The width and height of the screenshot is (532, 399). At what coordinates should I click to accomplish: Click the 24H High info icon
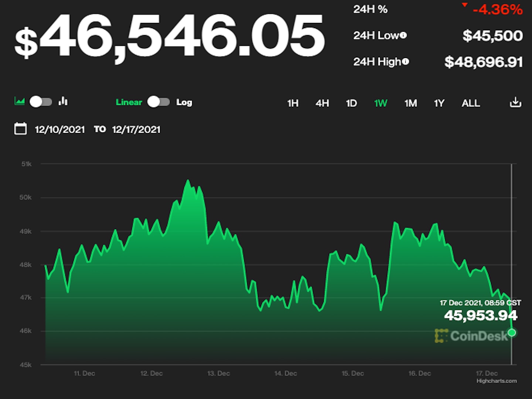pyautogui.click(x=406, y=62)
